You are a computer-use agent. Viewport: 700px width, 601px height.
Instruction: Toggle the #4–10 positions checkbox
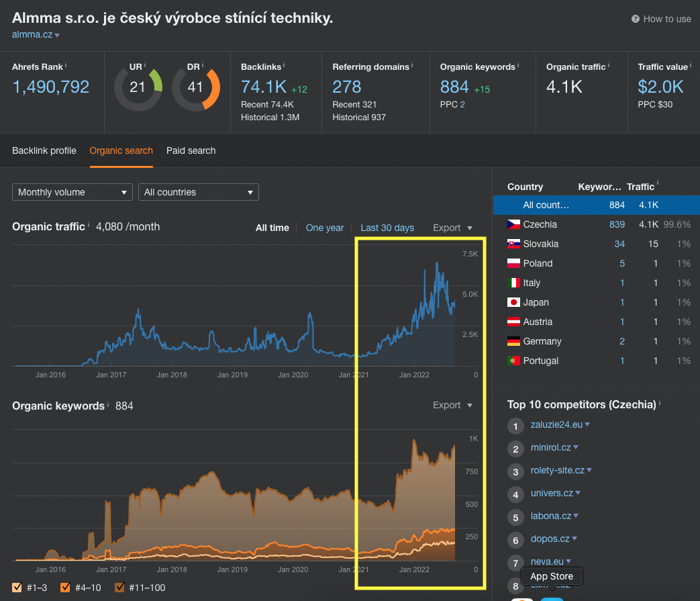65,587
